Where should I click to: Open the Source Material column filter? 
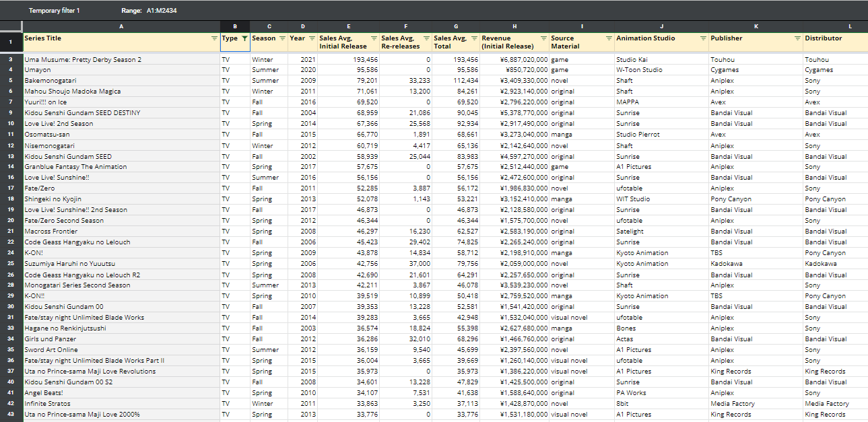coord(609,38)
